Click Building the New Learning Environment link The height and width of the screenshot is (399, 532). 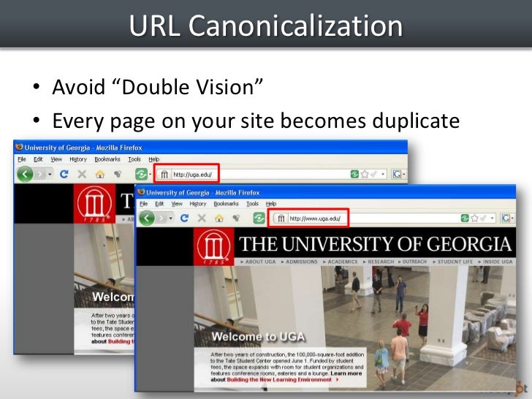279,380
